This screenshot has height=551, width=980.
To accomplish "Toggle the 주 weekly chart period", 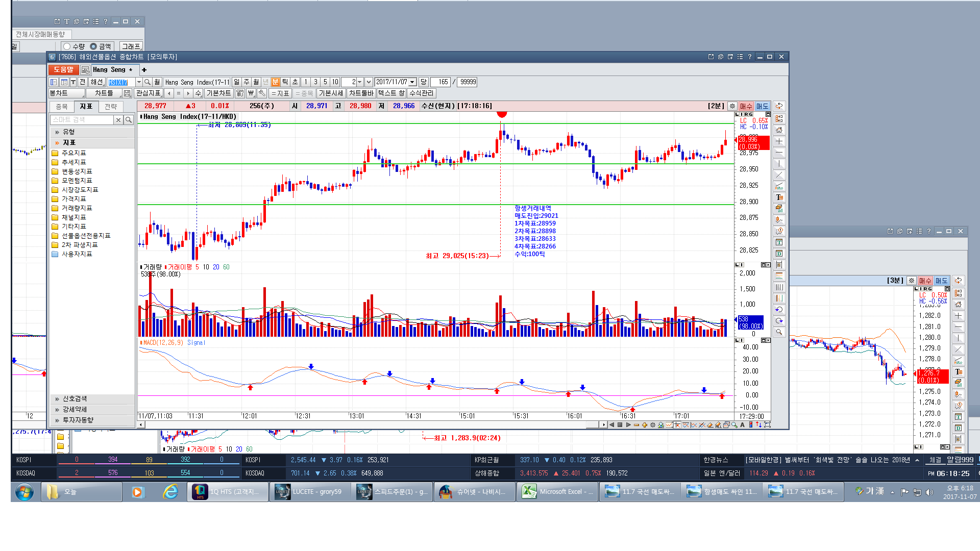I will click(x=247, y=82).
